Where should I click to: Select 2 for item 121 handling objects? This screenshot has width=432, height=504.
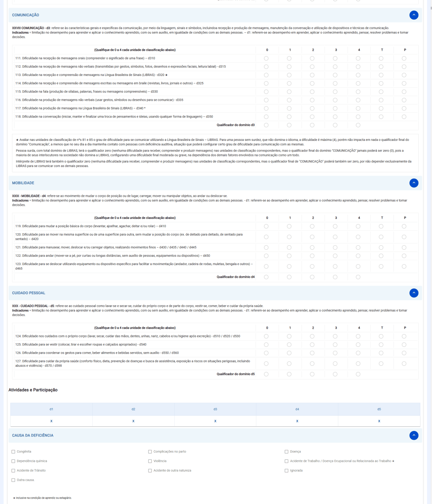(x=312, y=248)
